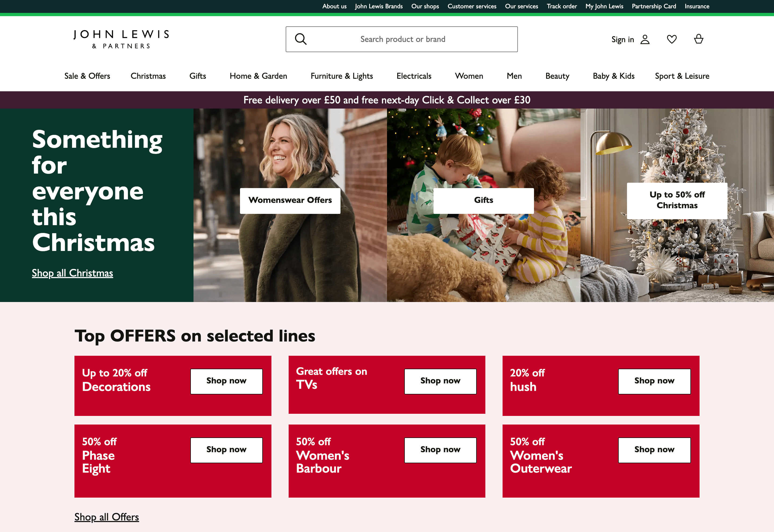
Task: Click Shop all Christmas link
Action: 72,273
